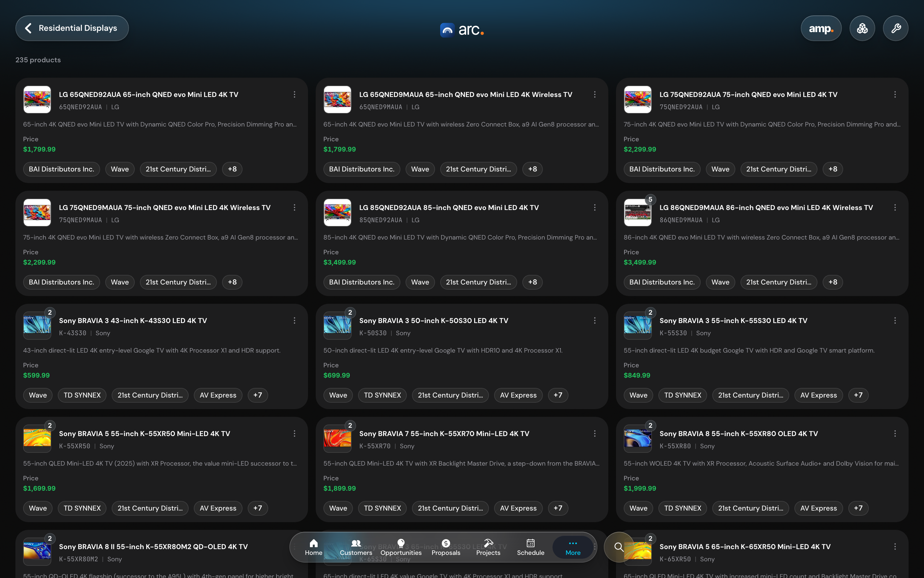This screenshot has height=578, width=924.
Task: Open the More menu in navigation
Action: point(573,547)
